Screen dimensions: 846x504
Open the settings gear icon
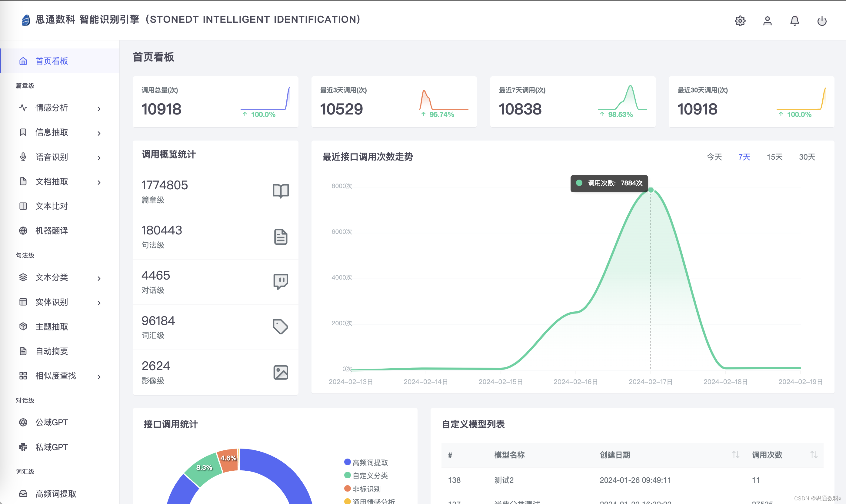coord(740,21)
